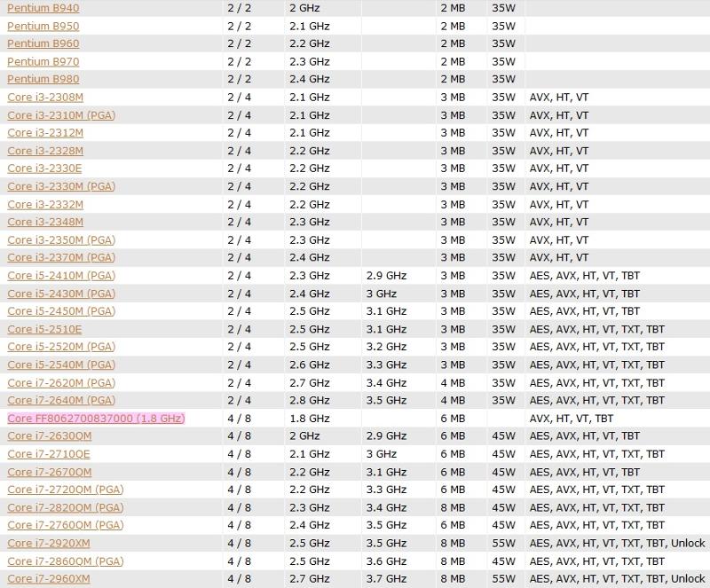Image resolution: width=710 pixels, height=588 pixels.
Task: Open the Core i3-2370M (PGA) link
Action: click(61, 257)
